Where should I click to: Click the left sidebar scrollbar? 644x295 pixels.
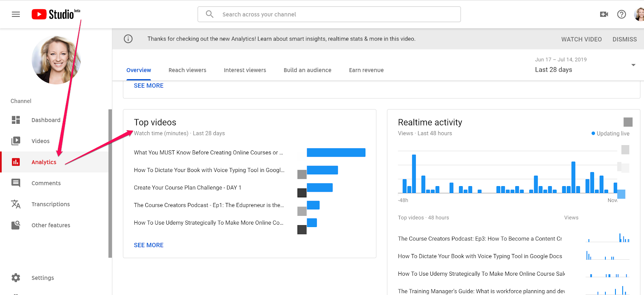[110, 183]
